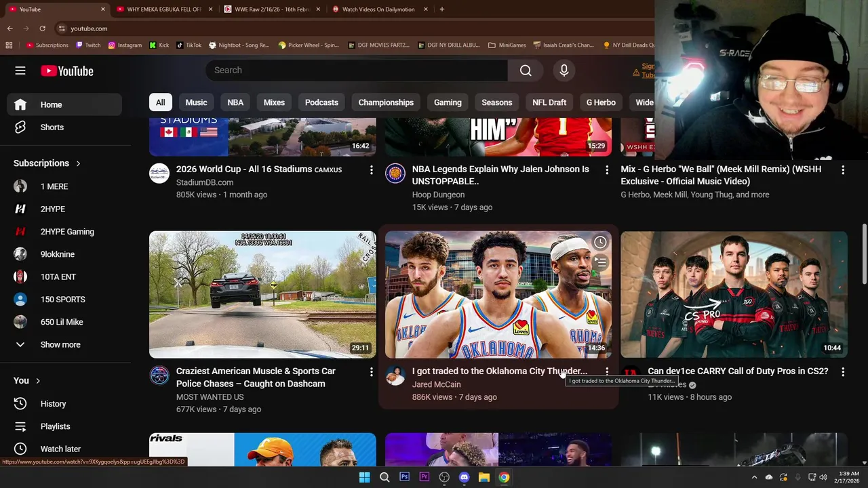Open 2026 World Cup All 16 Stadiums title

[x=259, y=169]
